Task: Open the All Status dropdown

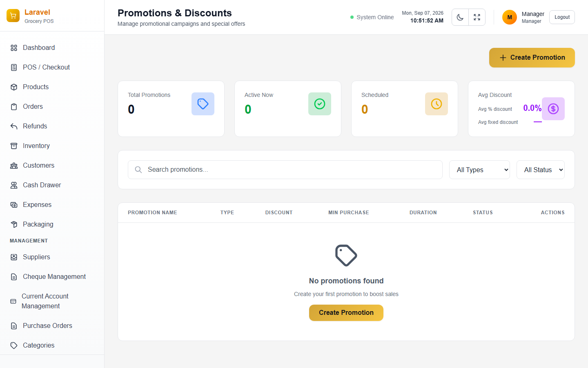Action: (541, 170)
